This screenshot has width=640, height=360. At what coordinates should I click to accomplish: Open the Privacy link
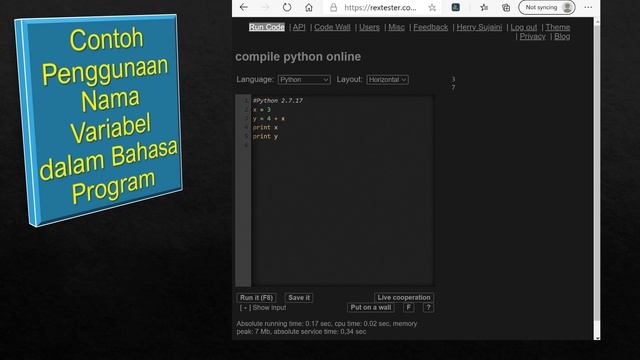click(x=532, y=36)
